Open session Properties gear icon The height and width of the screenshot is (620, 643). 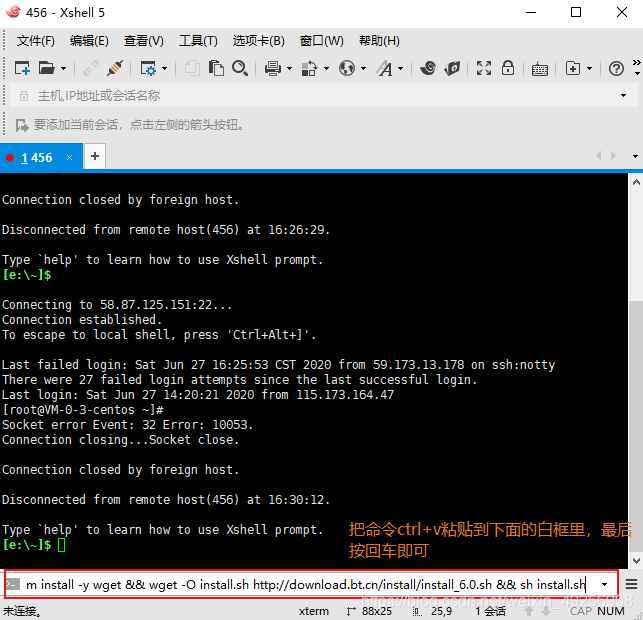click(148, 68)
